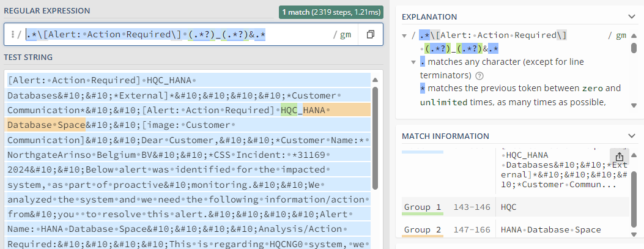This screenshot has width=644, height=249.
Task: Click inside the regular expression input
Action: [177, 35]
